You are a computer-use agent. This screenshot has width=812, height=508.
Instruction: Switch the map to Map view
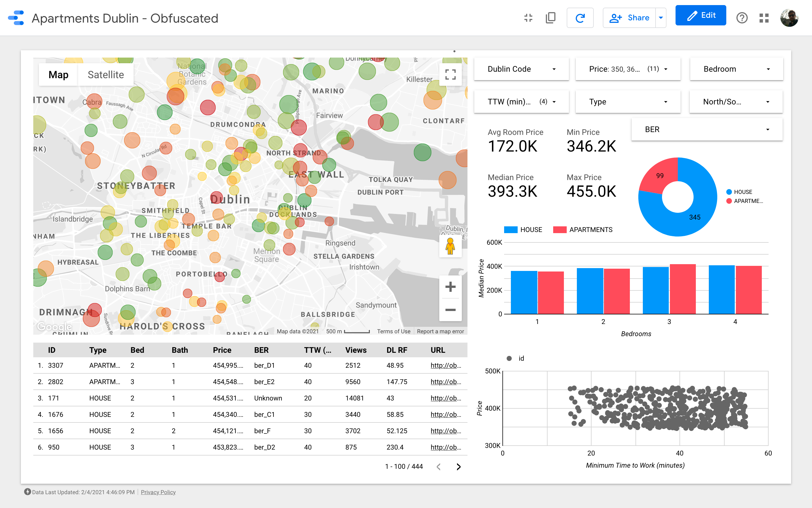(x=58, y=75)
